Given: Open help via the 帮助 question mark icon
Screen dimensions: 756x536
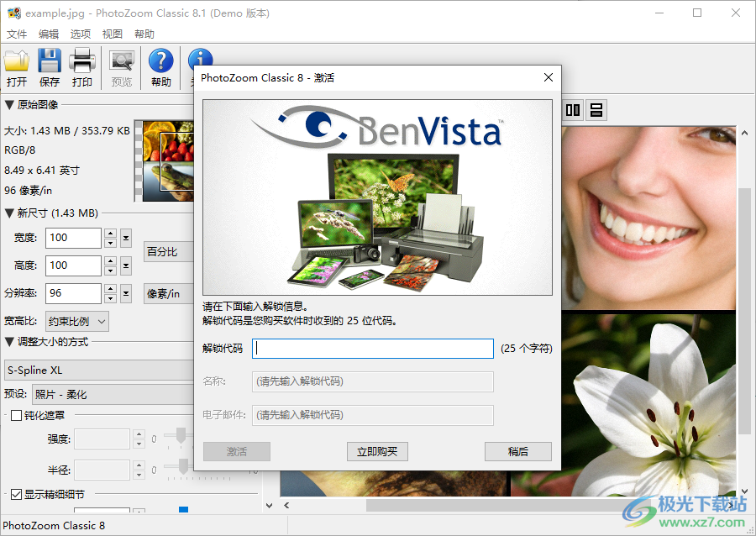Looking at the screenshot, I should click(161, 67).
